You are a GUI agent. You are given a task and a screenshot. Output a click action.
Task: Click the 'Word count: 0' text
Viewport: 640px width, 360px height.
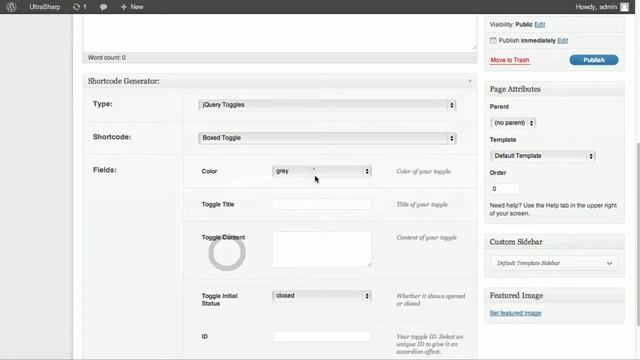(x=107, y=58)
